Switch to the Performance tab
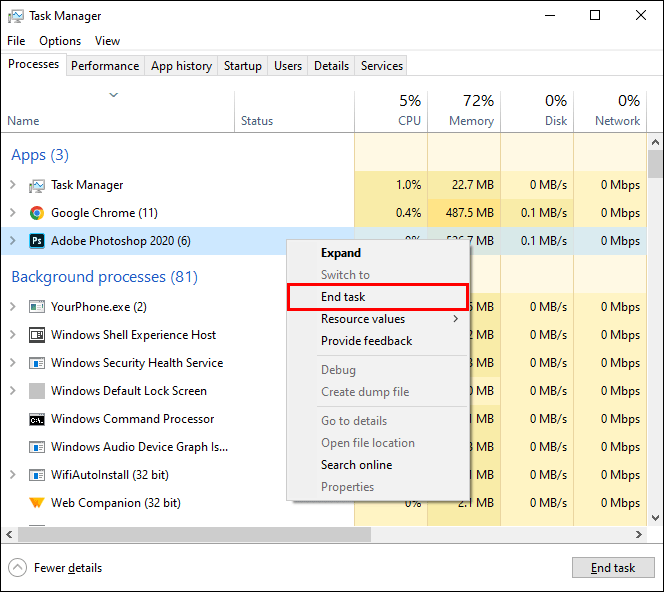This screenshot has height=592, width=664. click(105, 66)
